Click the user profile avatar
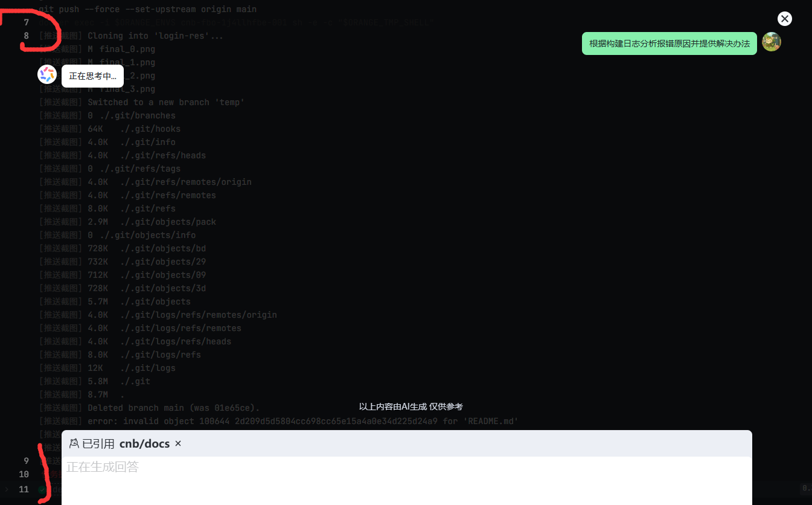Image resolution: width=812 pixels, height=505 pixels. (x=772, y=42)
